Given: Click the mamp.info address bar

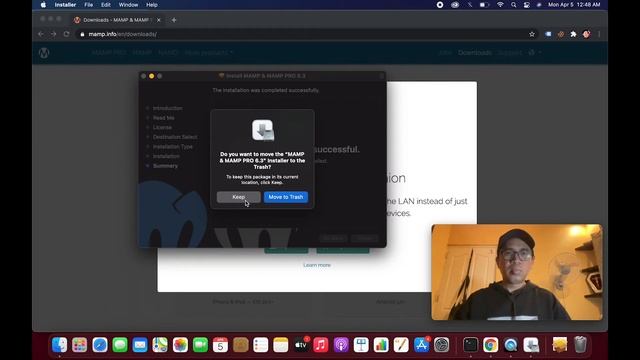Looking at the screenshot, I should click(306, 34).
